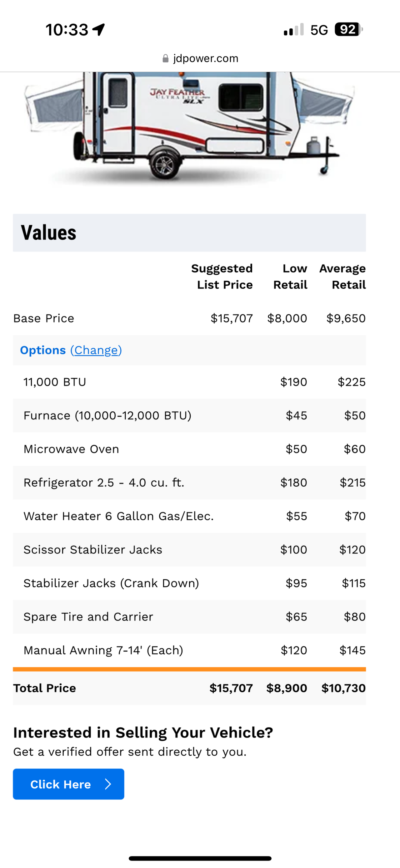Tap the cellular signal bars icon
This screenshot has width=400, height=868.
294,30
